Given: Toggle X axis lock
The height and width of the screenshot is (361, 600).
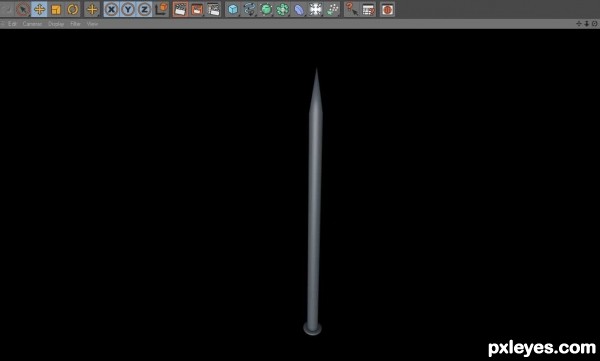Looking at the screenshot, I should click(111, 9).
